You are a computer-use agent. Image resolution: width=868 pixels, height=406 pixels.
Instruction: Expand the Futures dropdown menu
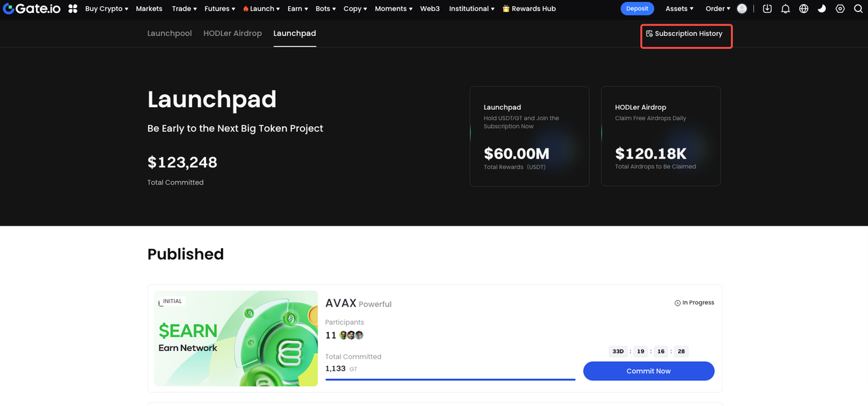pos(220,9)
